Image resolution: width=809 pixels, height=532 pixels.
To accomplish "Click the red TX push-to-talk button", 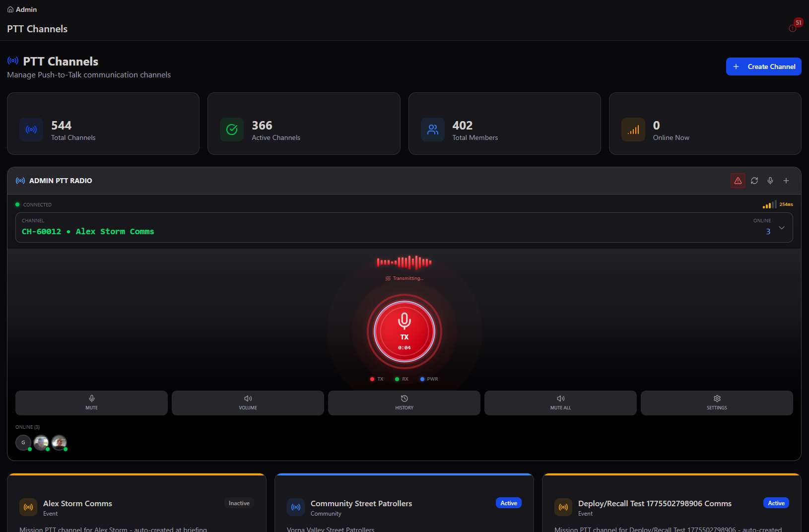I will [404, 332].
